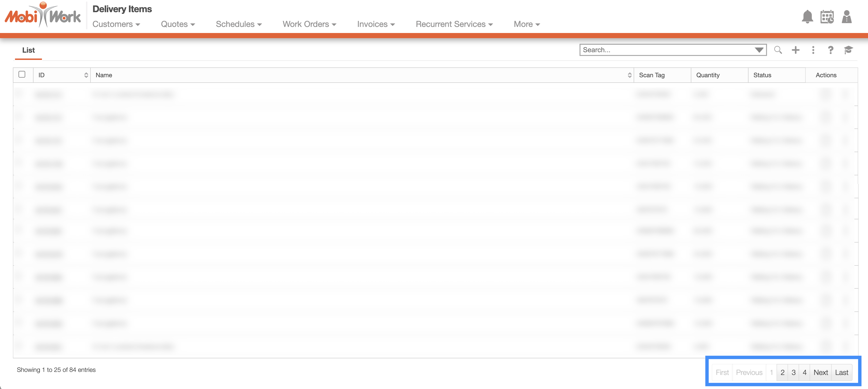Image resolution: width=868 pixels, height=389 pixels.
Task: Click the Previous page button
Action: click(x=749, y=373)
